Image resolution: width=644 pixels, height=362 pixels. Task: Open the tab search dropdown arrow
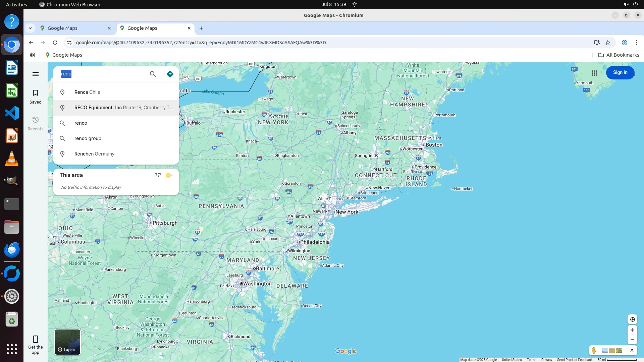click(30, 28)
